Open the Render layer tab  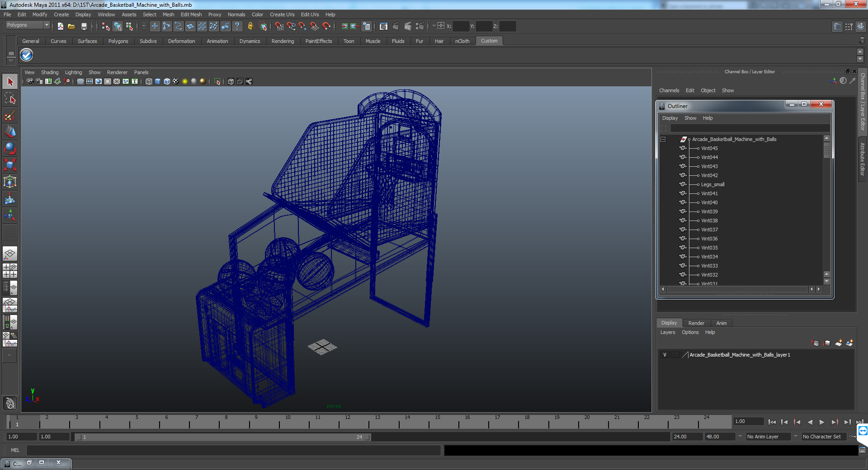pos(696,323)
